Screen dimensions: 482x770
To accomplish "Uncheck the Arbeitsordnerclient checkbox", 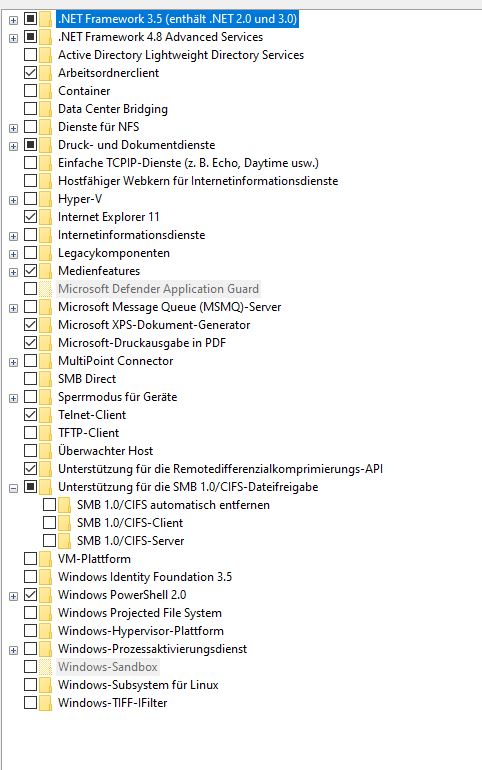I will [x=30, y=73].
